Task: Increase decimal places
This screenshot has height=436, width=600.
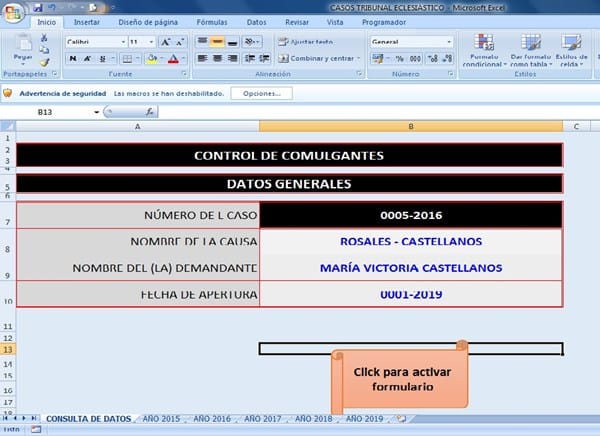Action: coord(432,59)
